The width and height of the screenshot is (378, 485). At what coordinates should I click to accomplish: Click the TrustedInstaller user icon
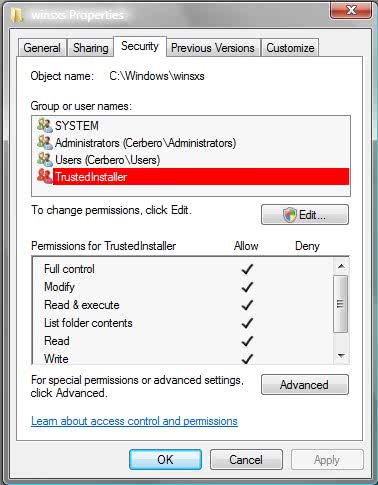point(45,176)
